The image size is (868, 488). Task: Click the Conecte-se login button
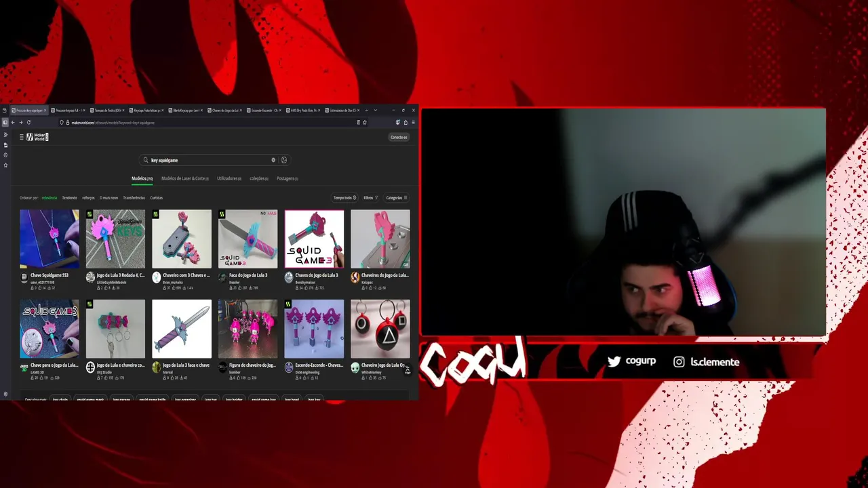pos(399,138)
